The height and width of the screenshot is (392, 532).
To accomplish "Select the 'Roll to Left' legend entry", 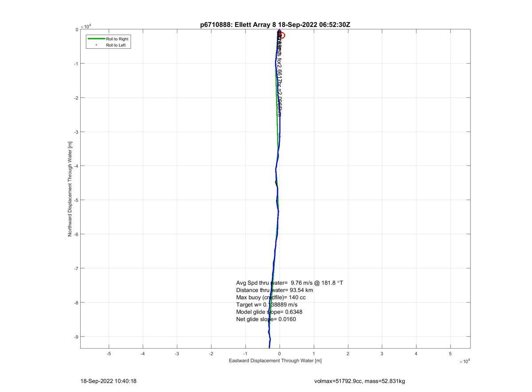I will click(x=116, y=45).
